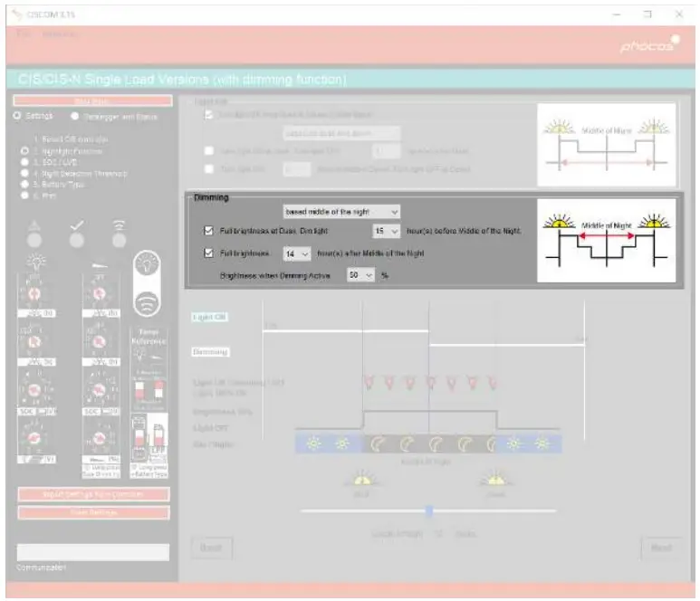This screenshot has width=700, height=601.
Task: Click the bottom dial in left column
Action: [34, 438]
